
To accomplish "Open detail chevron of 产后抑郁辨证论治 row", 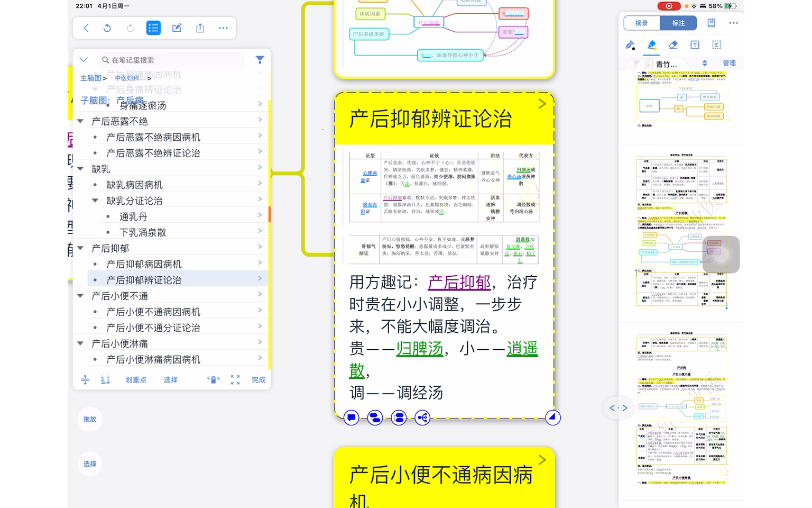I will (260, 279).
